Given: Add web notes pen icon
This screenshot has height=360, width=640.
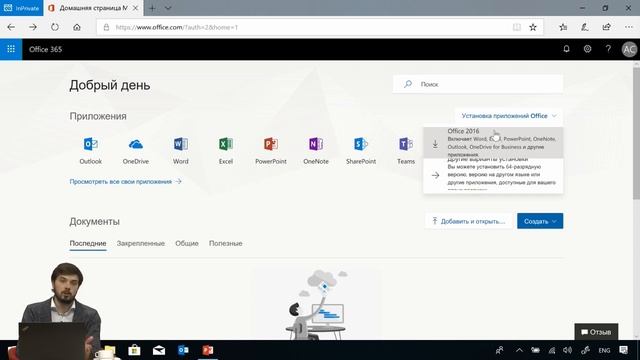Looking at the screenshot, I should pos(585,27).
